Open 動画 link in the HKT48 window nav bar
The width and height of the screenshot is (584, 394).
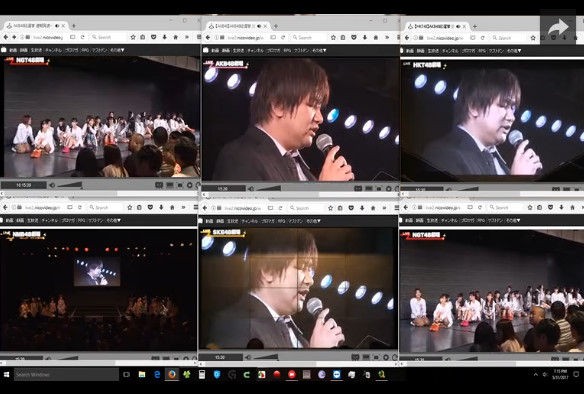pyautogui.click(x=410, y=51)
